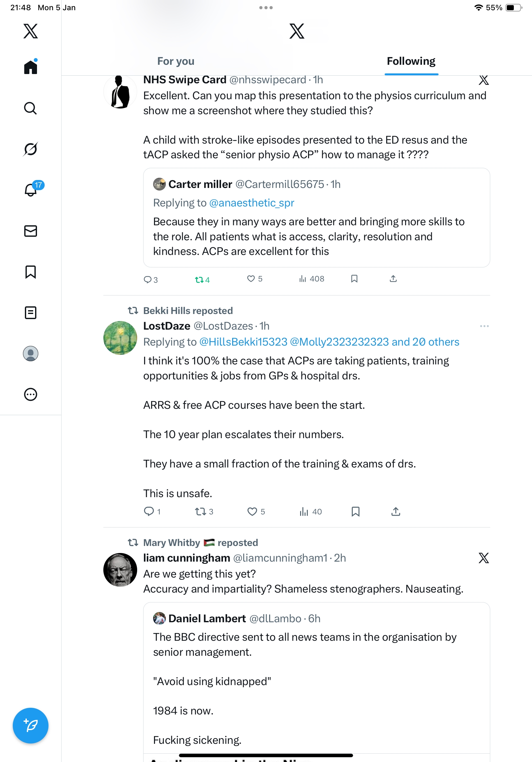Screen dimensions: 532x762
Task: Open Notifications bell with 17 badge
Action: click(x=31, y=190)
